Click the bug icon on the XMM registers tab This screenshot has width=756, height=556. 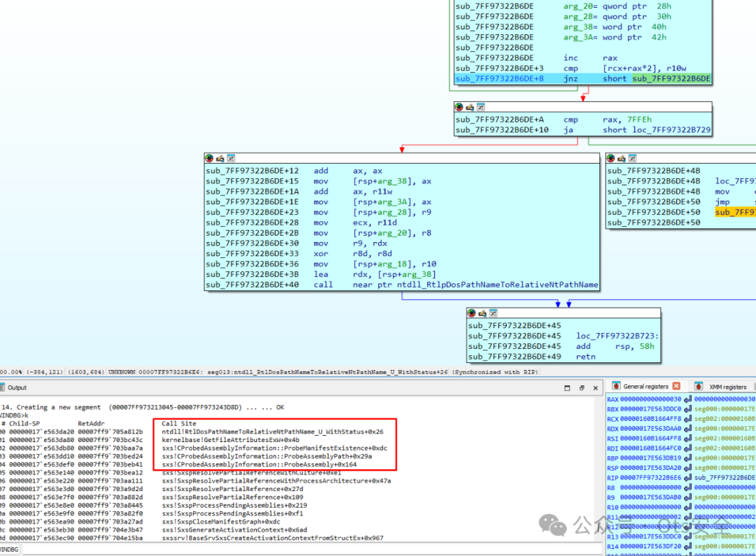pos(699,386)
